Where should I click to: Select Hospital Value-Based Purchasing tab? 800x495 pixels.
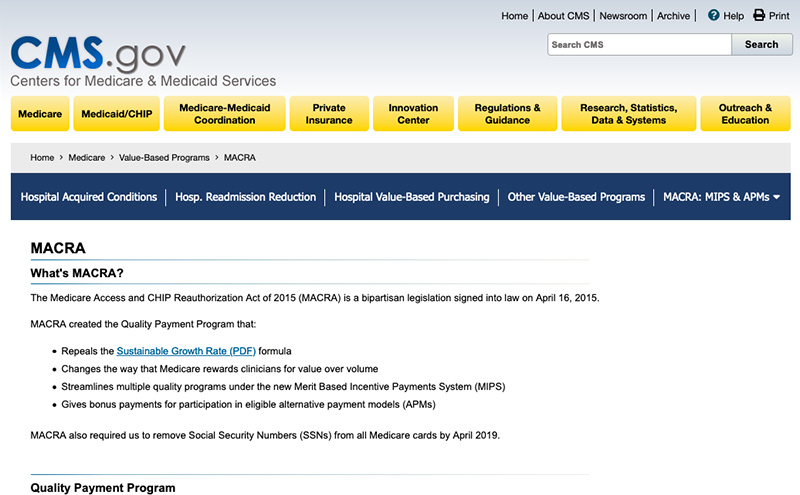[412, 197]
